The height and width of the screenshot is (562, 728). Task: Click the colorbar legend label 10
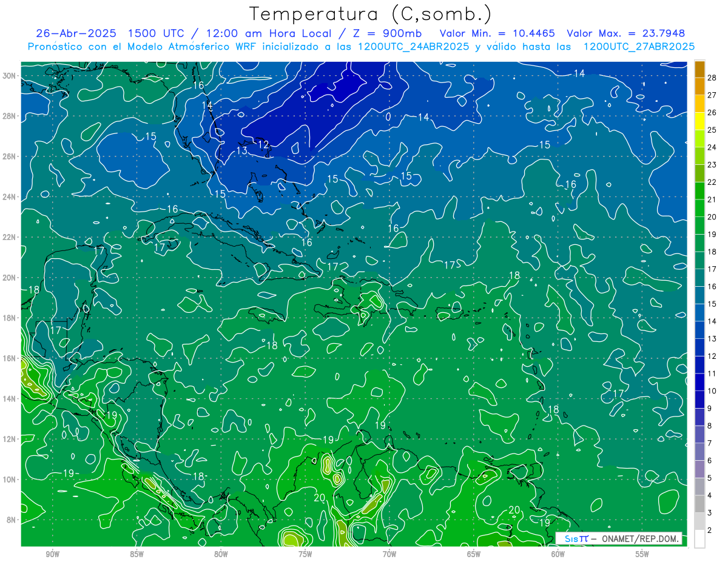[712, 391]
